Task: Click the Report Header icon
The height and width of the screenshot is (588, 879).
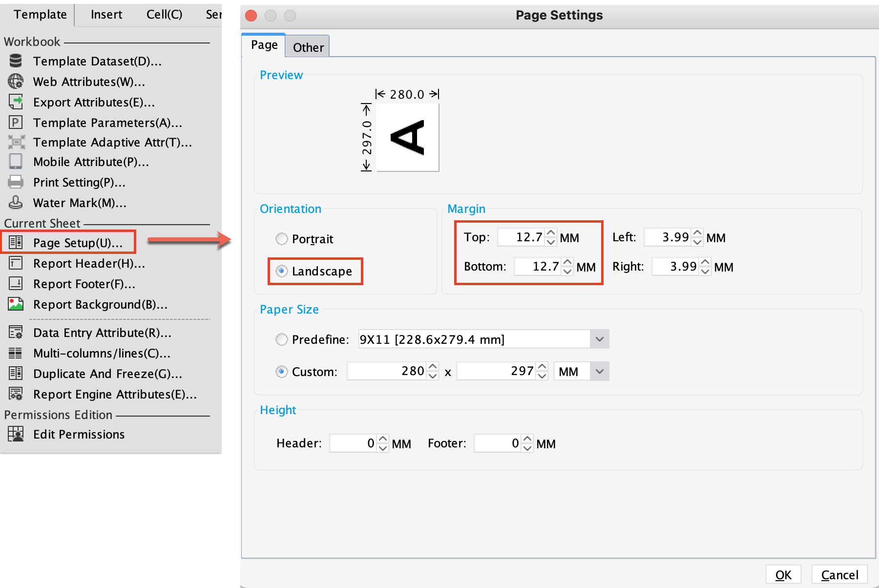Action: tap(16, 263)
